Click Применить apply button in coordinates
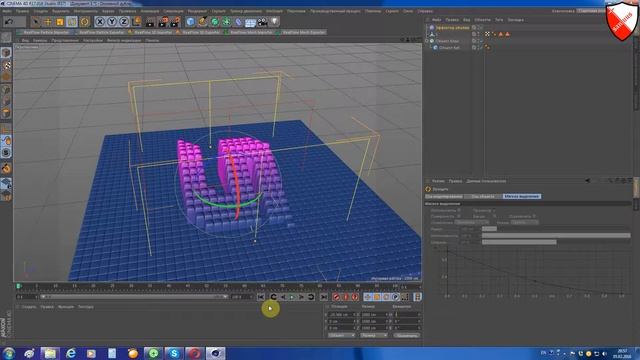Viewport: 640px width, 360px height. 407,335
